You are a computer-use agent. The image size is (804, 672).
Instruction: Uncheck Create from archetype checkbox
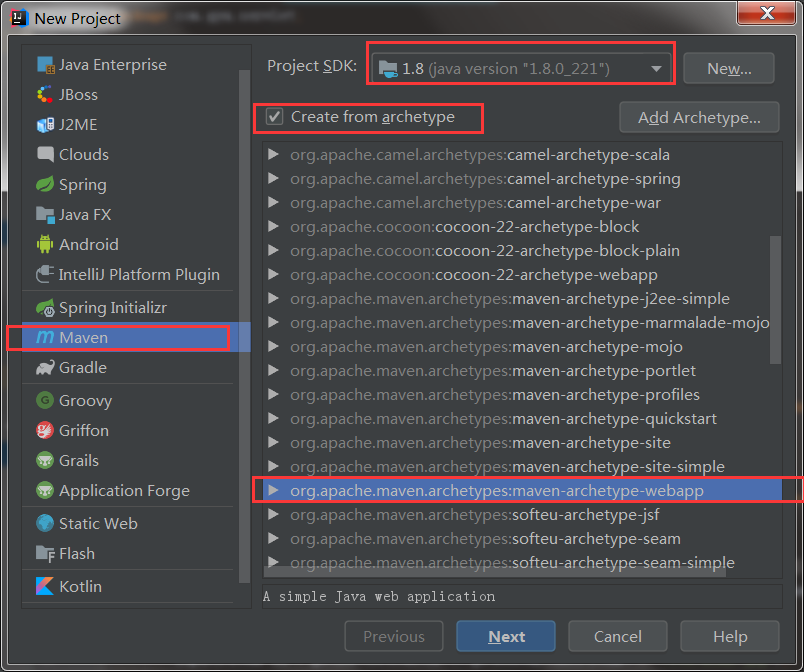click(274, 117)
